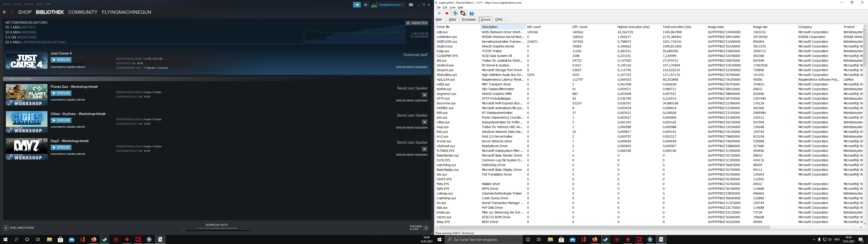Start monitoring with LatencyMon's play button
This screenshot has height=244, width=868.
point(439,13)
